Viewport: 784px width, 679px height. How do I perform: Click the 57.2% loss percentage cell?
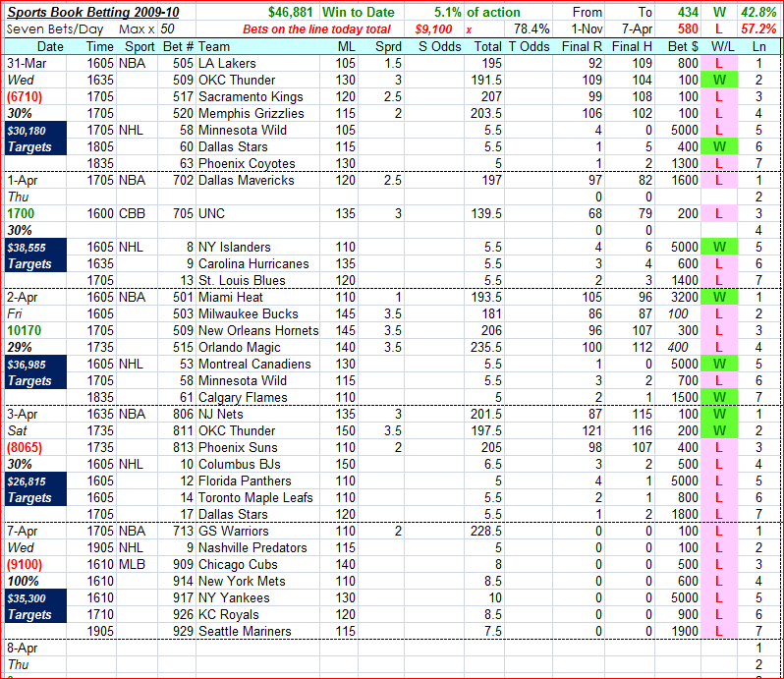point(758,29)
